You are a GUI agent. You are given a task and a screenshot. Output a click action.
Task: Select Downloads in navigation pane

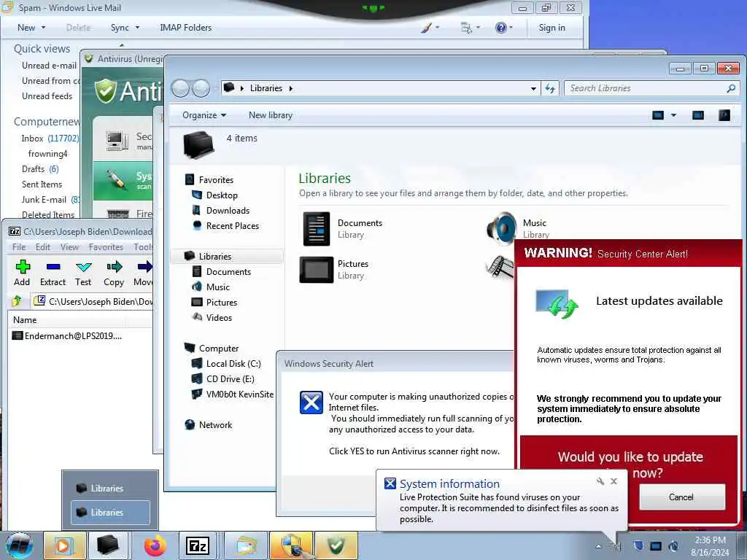(x=228, y=211)
